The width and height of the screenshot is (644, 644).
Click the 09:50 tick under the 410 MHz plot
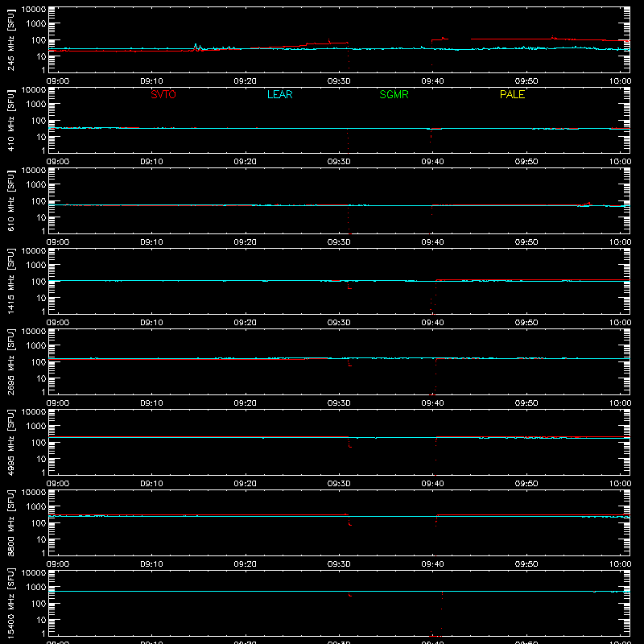coord(526,162)
